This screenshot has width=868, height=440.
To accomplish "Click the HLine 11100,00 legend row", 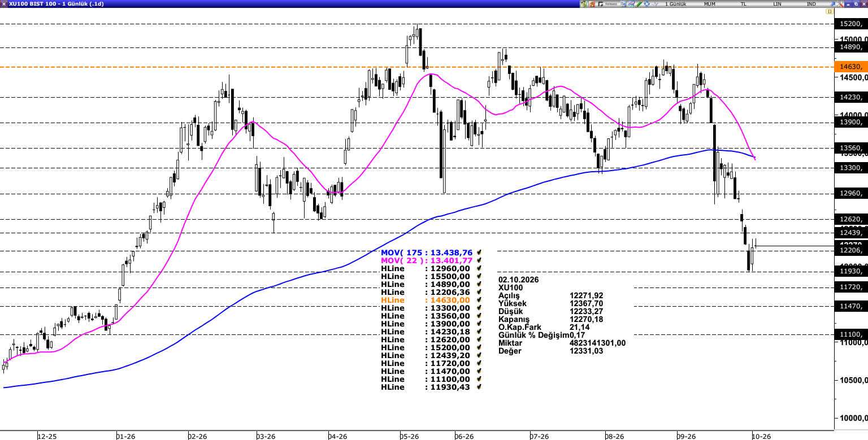I will click(x=431, y=379).
